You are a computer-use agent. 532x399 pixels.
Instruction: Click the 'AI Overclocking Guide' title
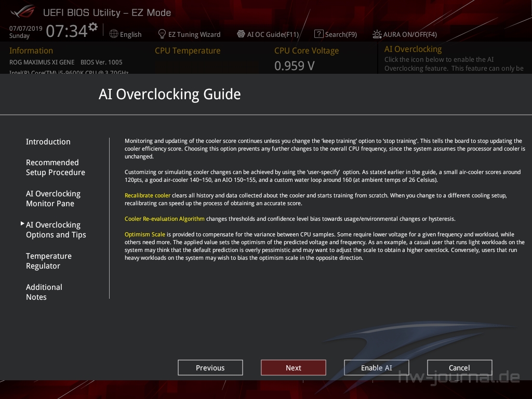point(170,95)
